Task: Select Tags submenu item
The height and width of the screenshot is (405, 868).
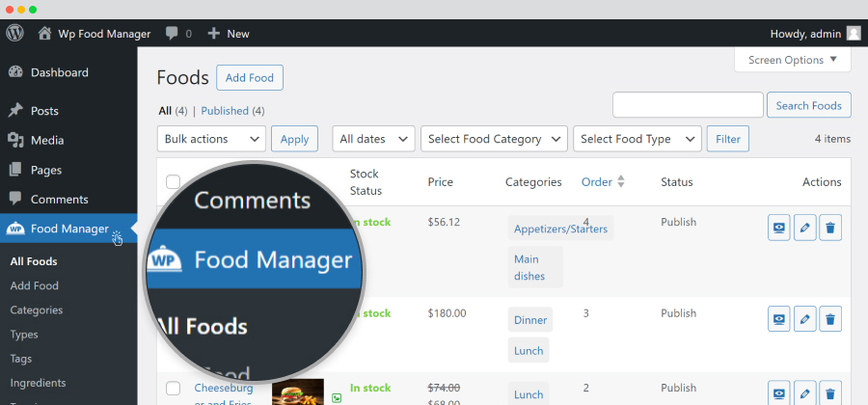Action: click(x=21, y=359)
